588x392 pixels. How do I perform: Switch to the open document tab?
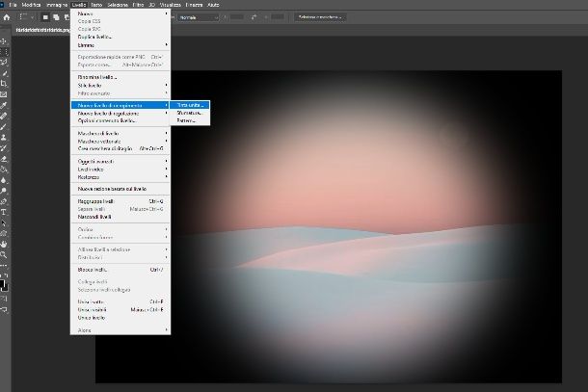pos(42,30)
